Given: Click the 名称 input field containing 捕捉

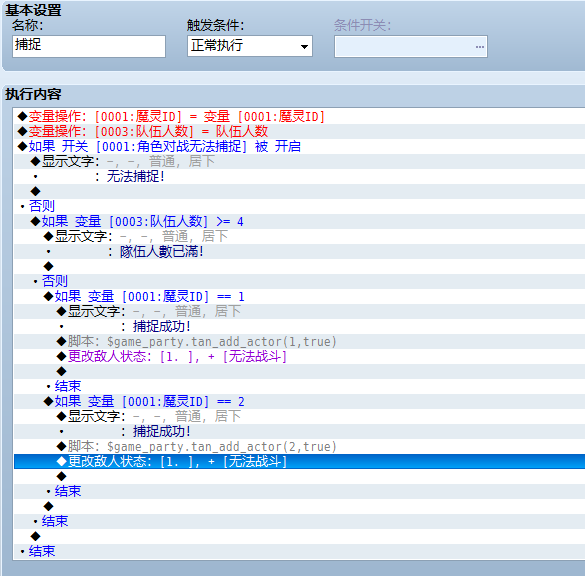Looking at the screenshot, I should coord(89,46).
